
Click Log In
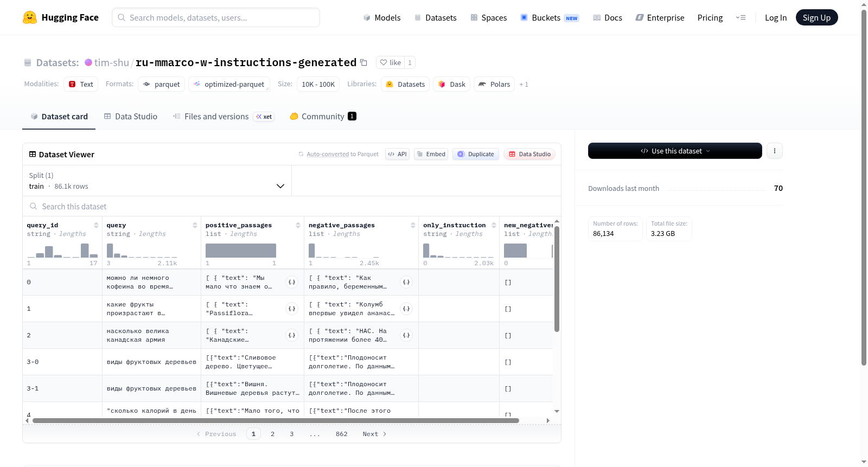[x=776, y=17]
